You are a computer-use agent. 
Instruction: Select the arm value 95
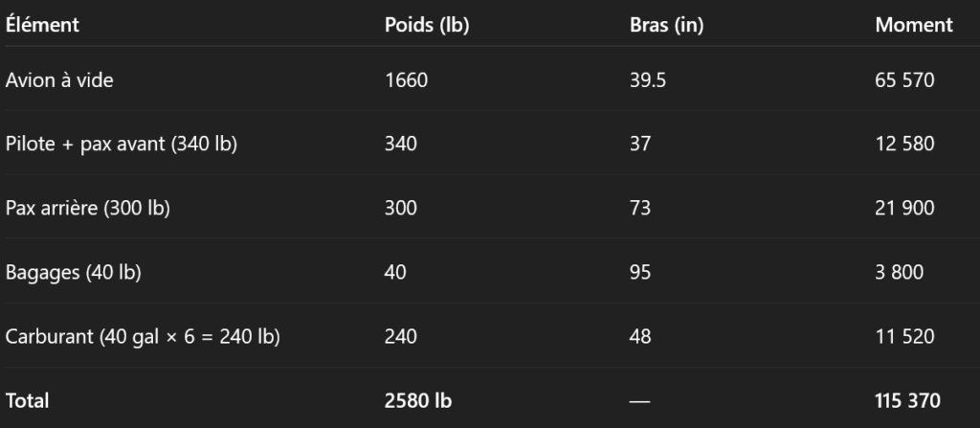640,272
